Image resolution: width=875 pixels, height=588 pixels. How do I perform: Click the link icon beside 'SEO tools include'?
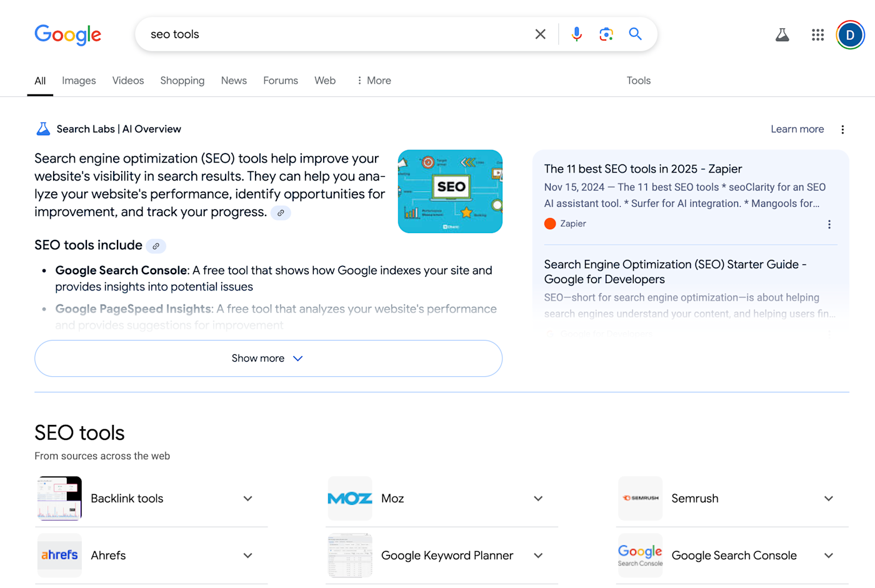[156, 246]
